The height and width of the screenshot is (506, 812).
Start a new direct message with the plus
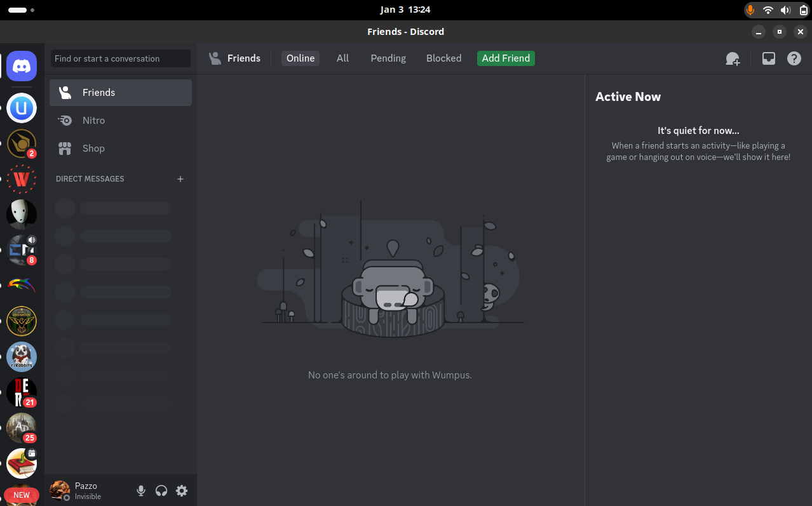point(180,178)
